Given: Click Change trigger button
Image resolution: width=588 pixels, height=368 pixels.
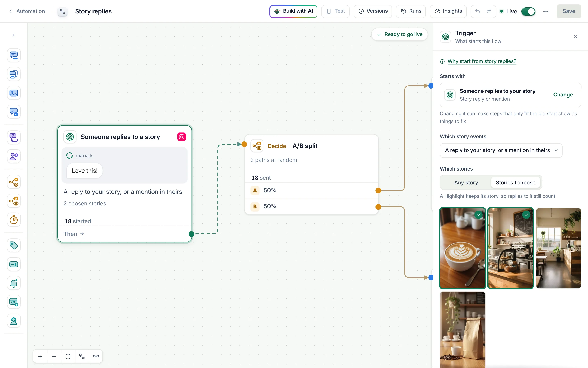Looking at the screenshot, I should click(563, 95).
